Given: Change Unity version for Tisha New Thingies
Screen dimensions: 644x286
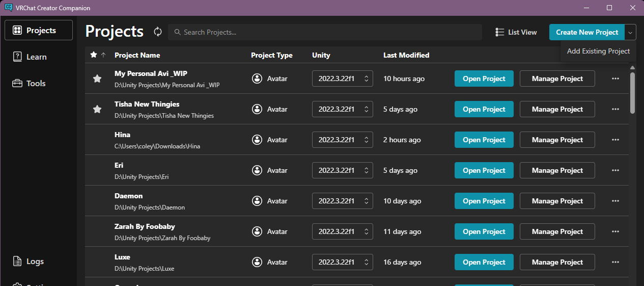Looking at the screenshot, I should [343, 109].
